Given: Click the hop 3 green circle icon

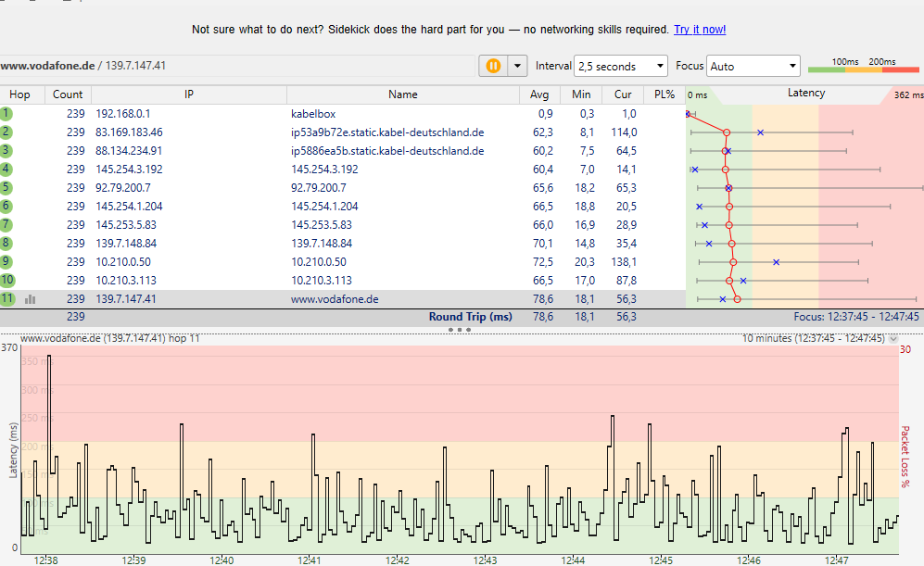Looking at the screenshot, I should (6, 151).
